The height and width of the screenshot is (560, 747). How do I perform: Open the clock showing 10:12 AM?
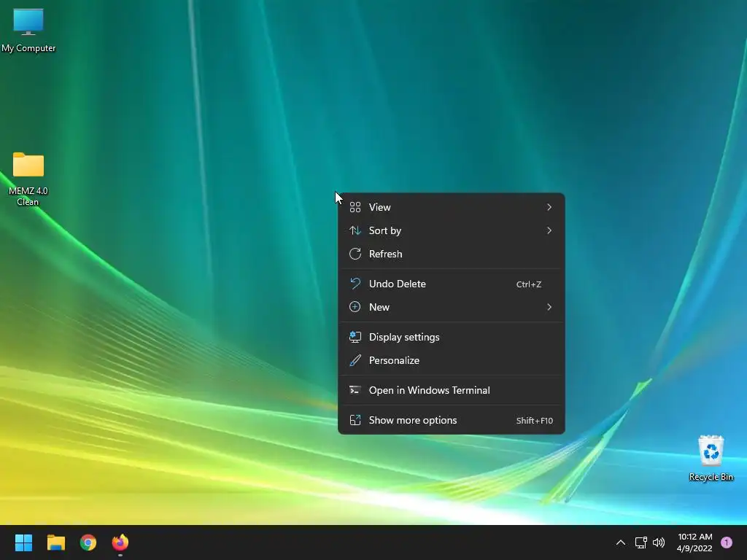pyautogui.click(x=694, y=542)
